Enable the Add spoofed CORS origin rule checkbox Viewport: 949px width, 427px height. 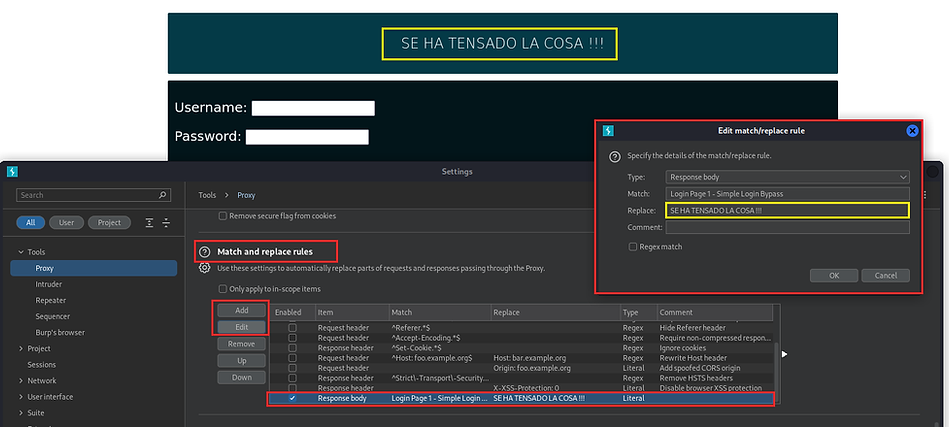(x=292, y=368)
